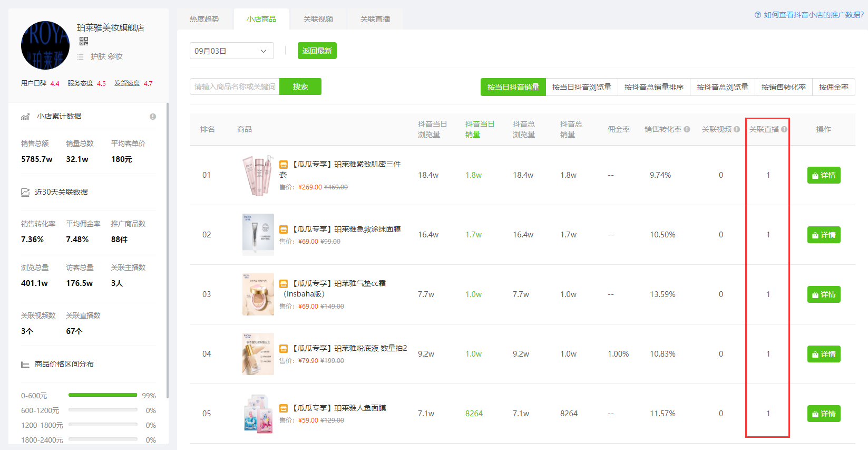Switch to the 小店商品 tab
The image size is (868, 450).
tap(261, 19)
